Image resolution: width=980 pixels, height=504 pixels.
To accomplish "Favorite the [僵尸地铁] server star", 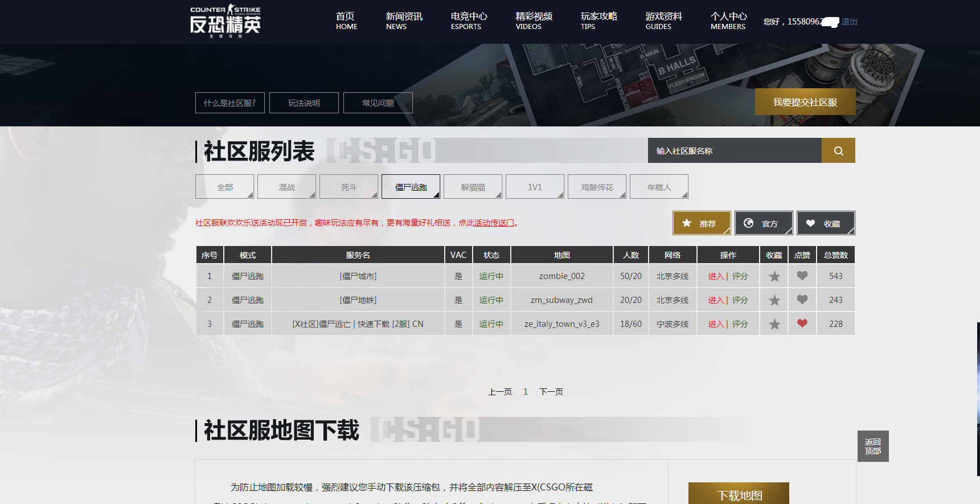I will click(x=774, y=300).
